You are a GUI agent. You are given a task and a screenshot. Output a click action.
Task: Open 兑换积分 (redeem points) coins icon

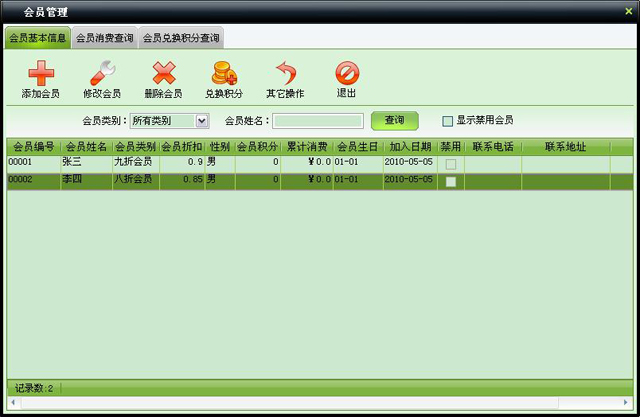(224, 73)
